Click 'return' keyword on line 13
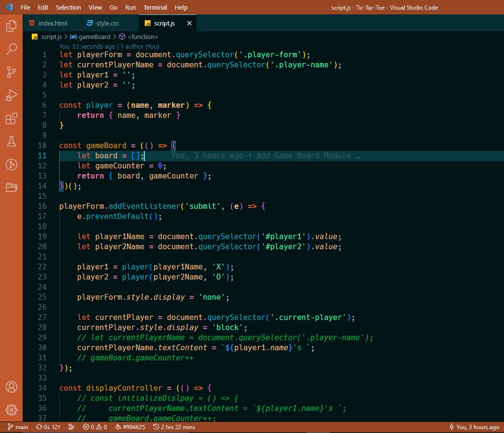The height and width of the screenshot is (433, 504). pos(90,176)
